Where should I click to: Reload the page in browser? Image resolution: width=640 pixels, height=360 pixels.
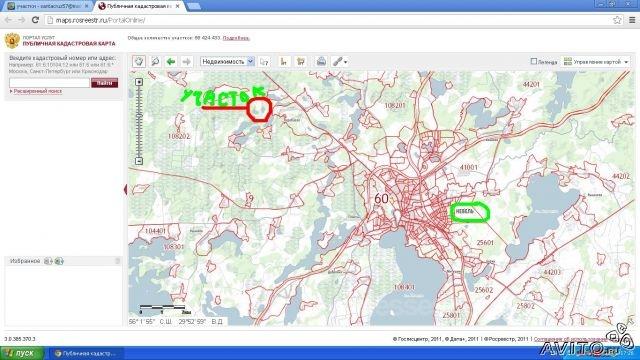pos(36,20)
